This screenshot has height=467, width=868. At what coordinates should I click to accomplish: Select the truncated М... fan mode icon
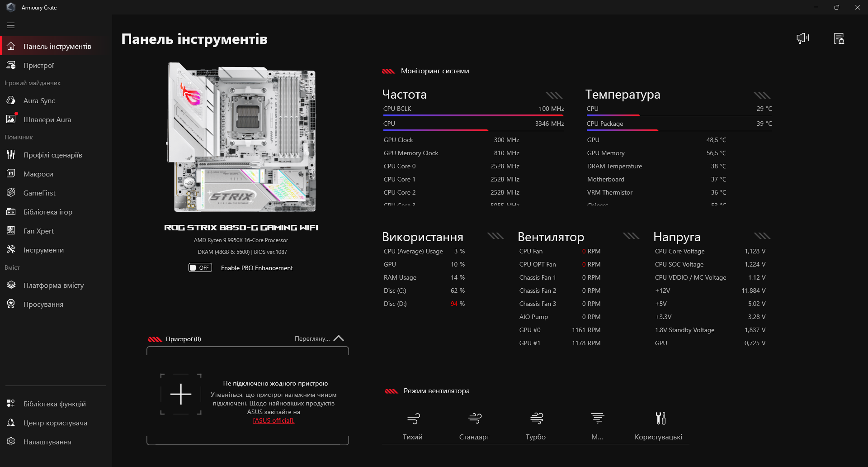598,419
